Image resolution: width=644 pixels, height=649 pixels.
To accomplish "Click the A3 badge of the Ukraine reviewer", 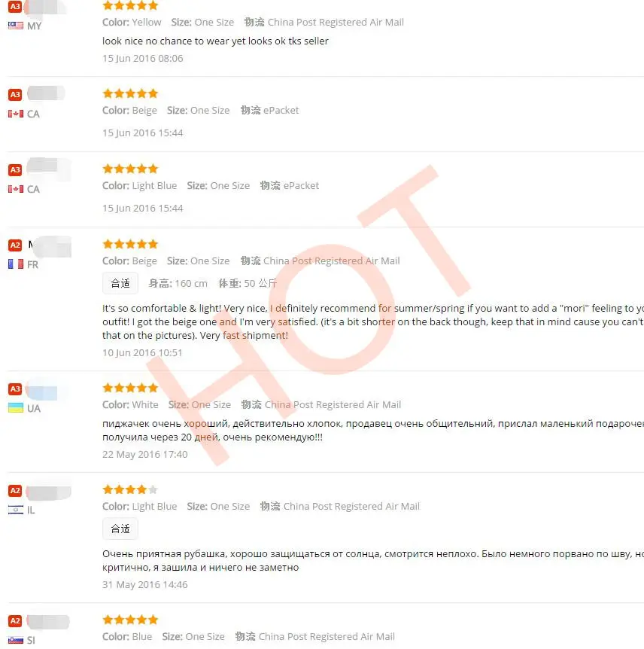I will click(15, 389).
